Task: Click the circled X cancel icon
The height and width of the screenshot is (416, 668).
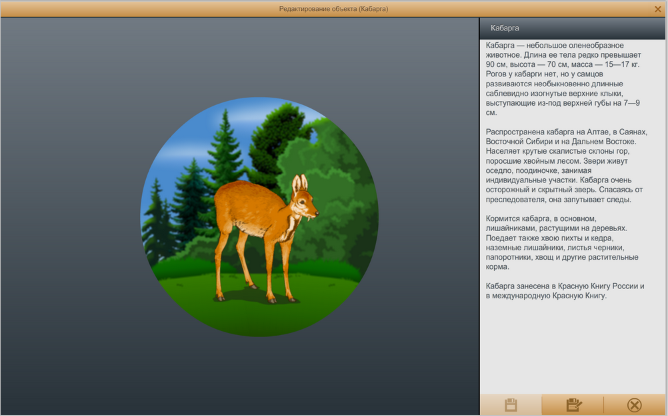Action: point(634,405)
